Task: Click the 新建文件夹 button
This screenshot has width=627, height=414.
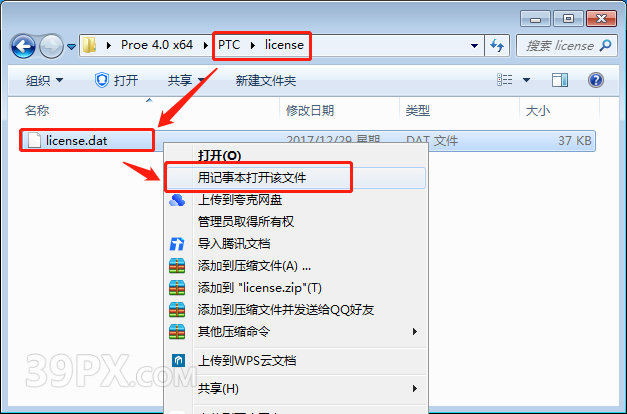Action: tap(266, 80)
